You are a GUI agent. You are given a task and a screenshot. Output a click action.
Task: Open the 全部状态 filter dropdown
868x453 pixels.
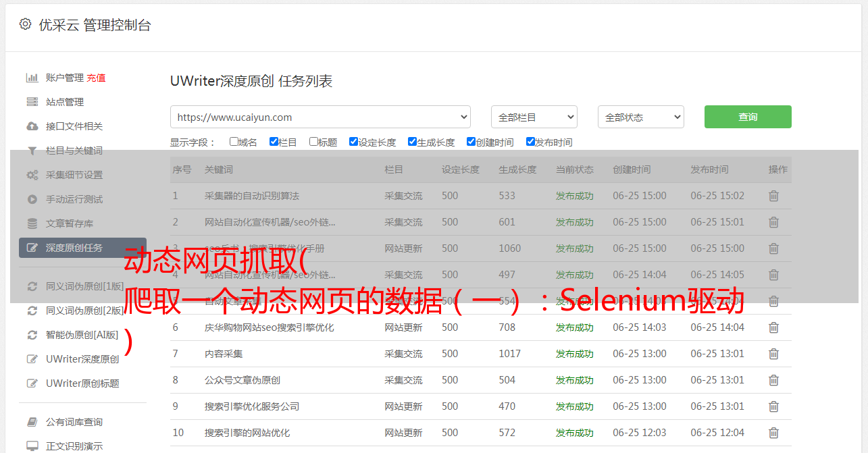click(640, 117)
